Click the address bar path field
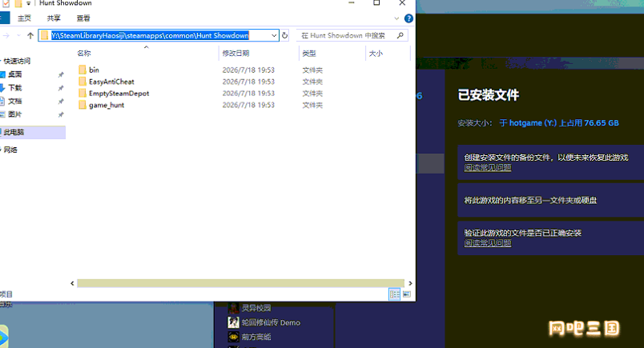This screenshot has width=644, height=348. [159, 35]
